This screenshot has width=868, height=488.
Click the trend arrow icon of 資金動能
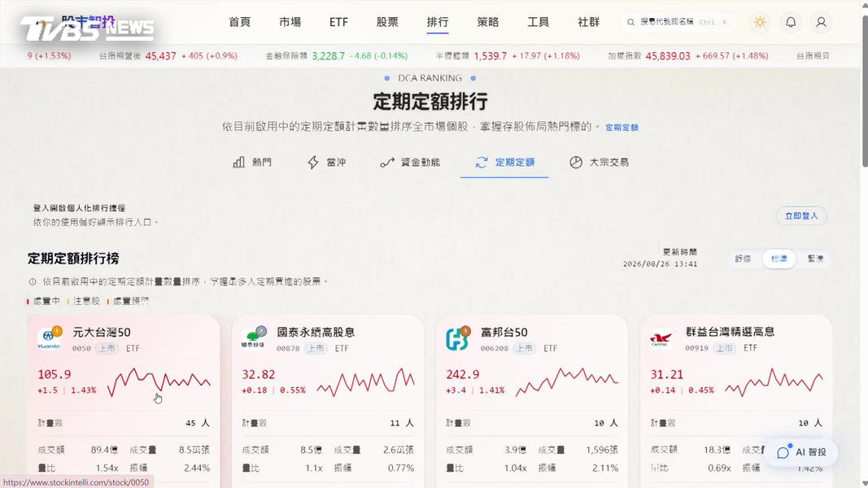coord(387,162)
